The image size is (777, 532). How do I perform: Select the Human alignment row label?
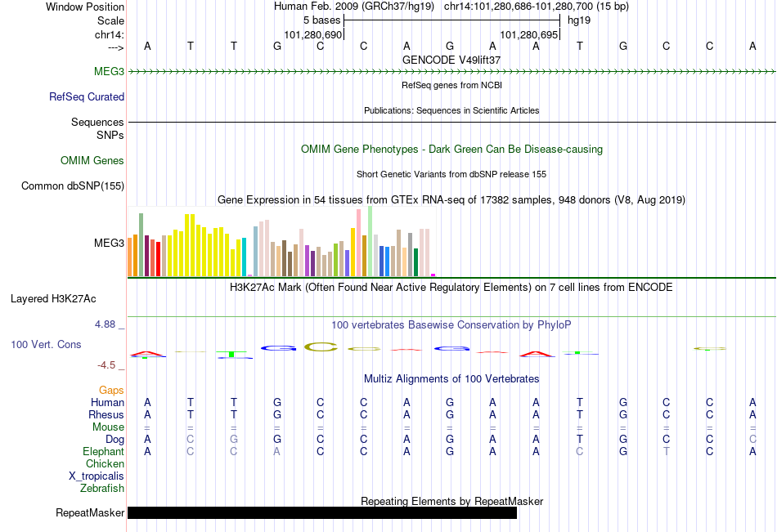pos(107,402)
